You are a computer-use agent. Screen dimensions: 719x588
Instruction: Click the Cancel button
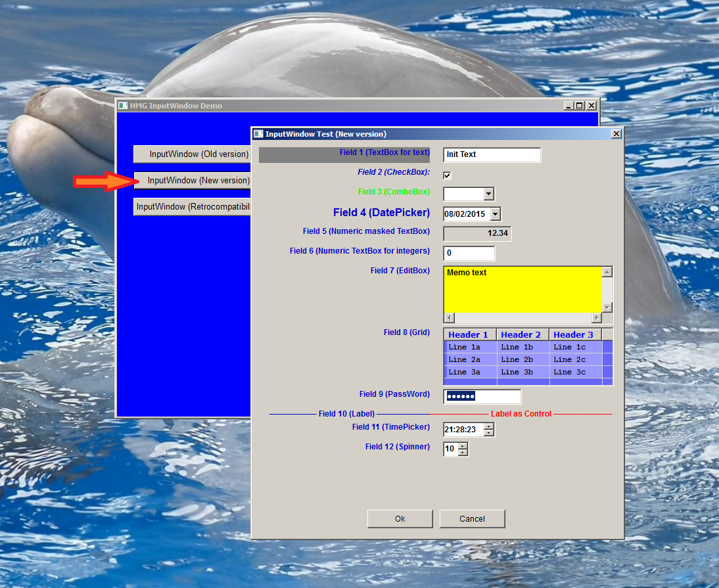(x=472, y=518)
